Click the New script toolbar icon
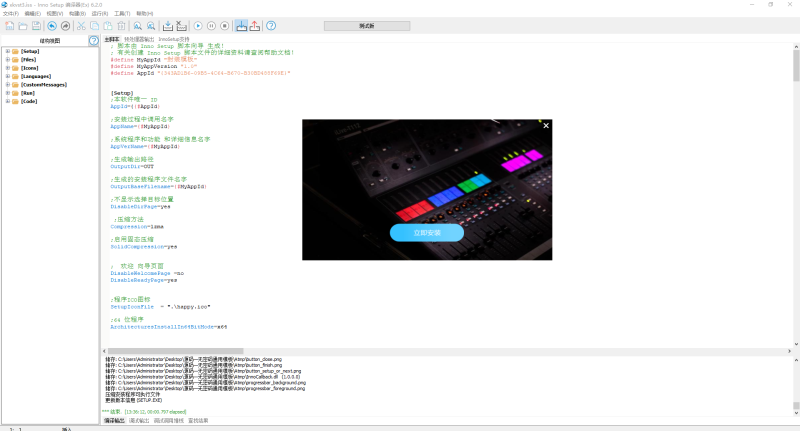 tap(10, 26)
